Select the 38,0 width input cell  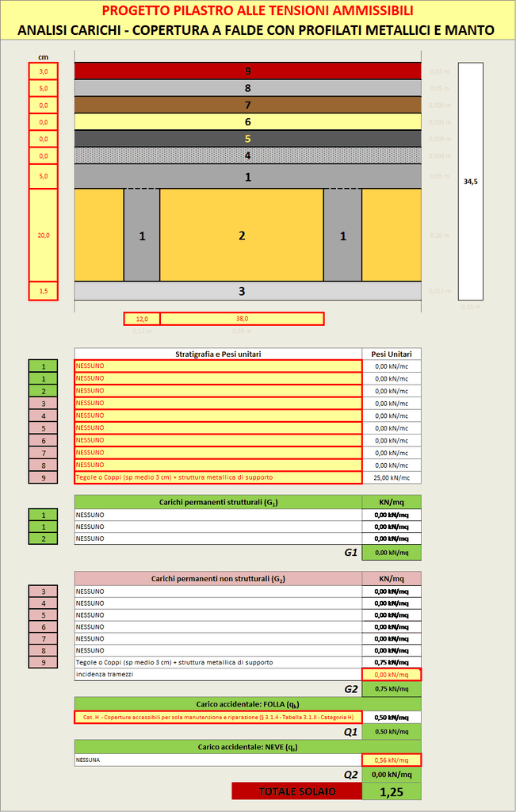pyautogui.click(x=242, y=319)
